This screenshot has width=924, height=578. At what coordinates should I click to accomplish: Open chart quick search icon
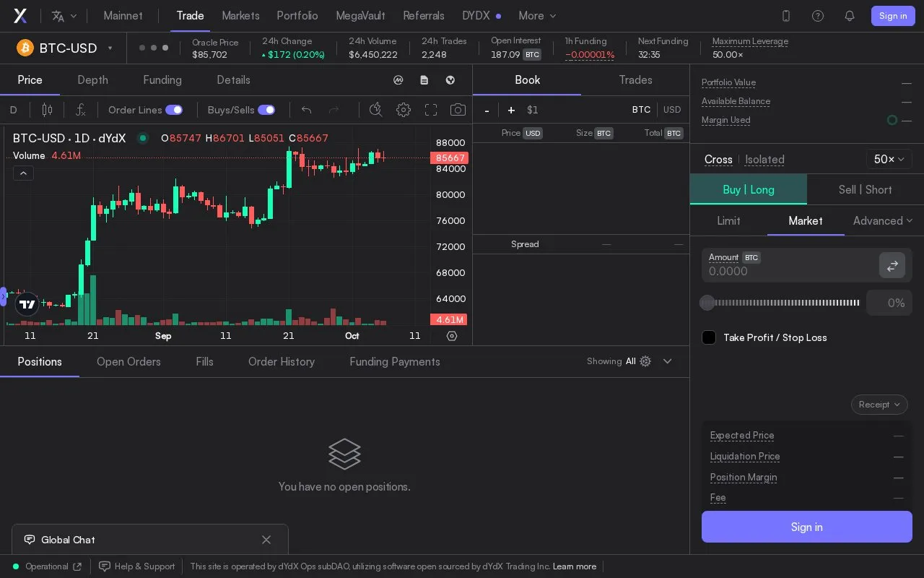375,110
